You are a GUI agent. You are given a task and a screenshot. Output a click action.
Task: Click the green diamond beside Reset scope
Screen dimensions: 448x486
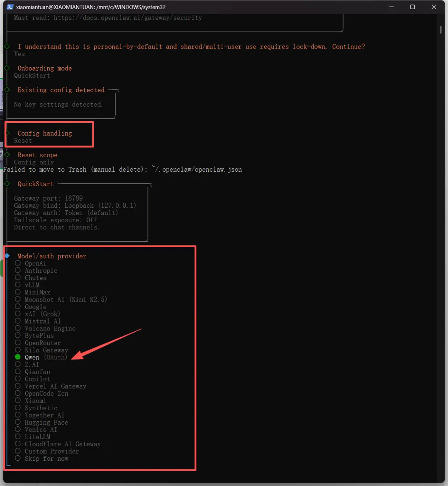pos(7,155)
